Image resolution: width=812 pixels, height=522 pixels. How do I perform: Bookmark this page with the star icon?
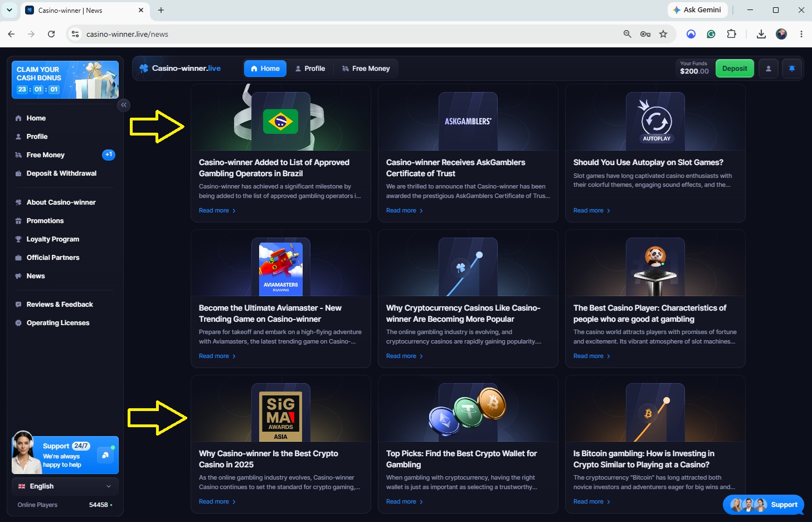pyautogui.click(x=663, y=34)
